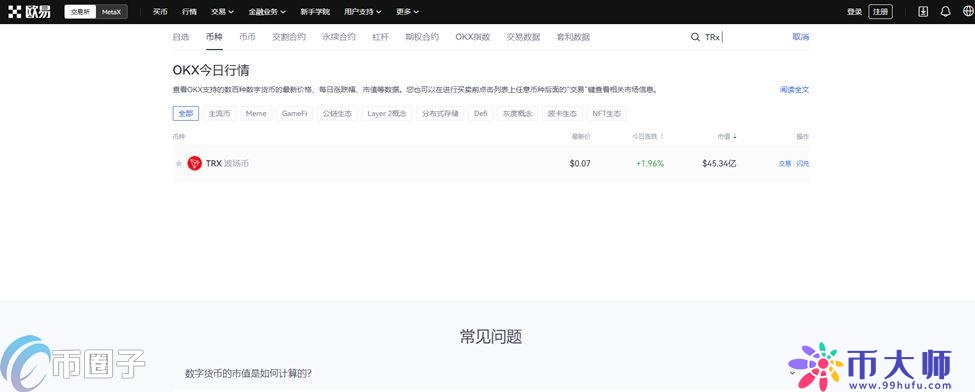Switch to the OKX指数 tab

(473, 37)
